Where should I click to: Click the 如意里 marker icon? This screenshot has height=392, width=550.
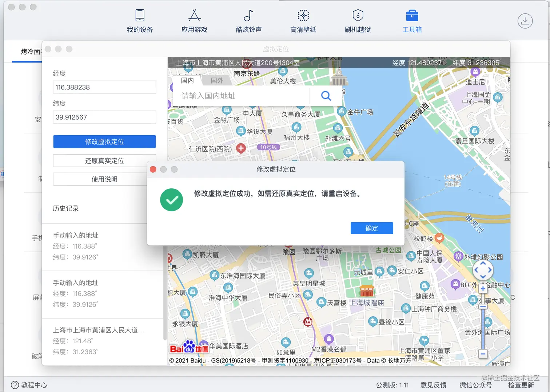(x=286, y=343)
